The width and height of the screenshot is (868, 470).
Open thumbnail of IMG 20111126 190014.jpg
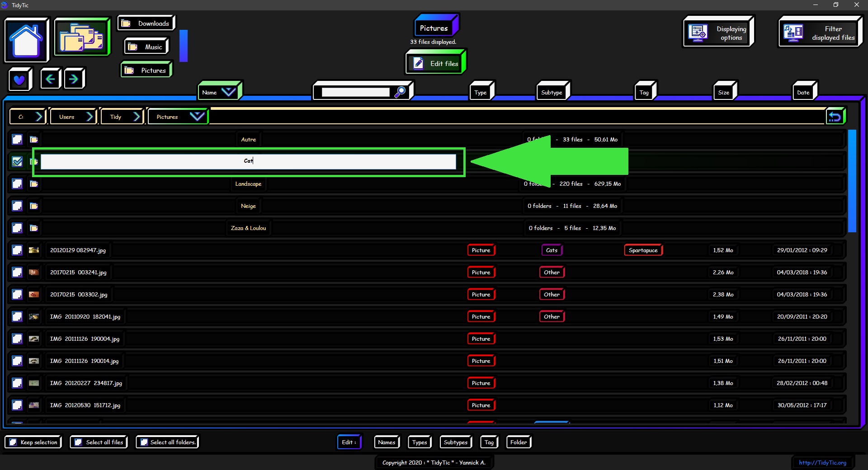pyautogui.click(x=34, y=361)
